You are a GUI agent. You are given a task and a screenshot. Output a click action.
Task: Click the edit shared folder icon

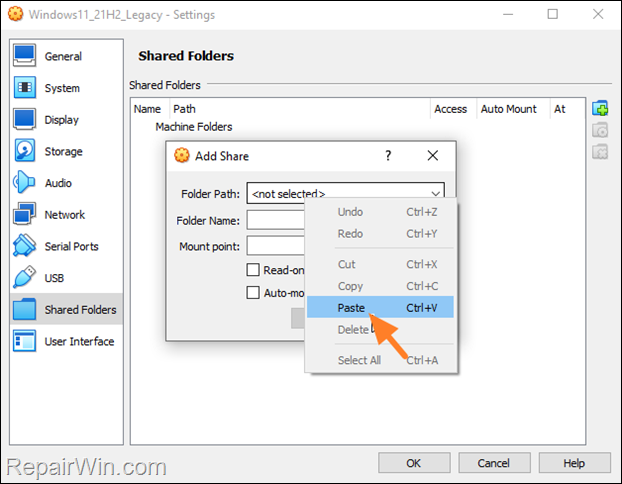[x=600, y=130]
